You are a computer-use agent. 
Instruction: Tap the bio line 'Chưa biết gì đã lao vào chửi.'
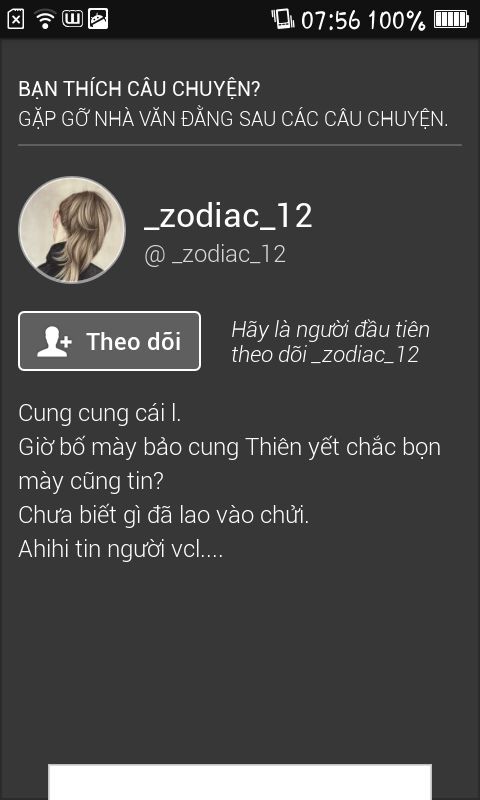pos(164,516)
